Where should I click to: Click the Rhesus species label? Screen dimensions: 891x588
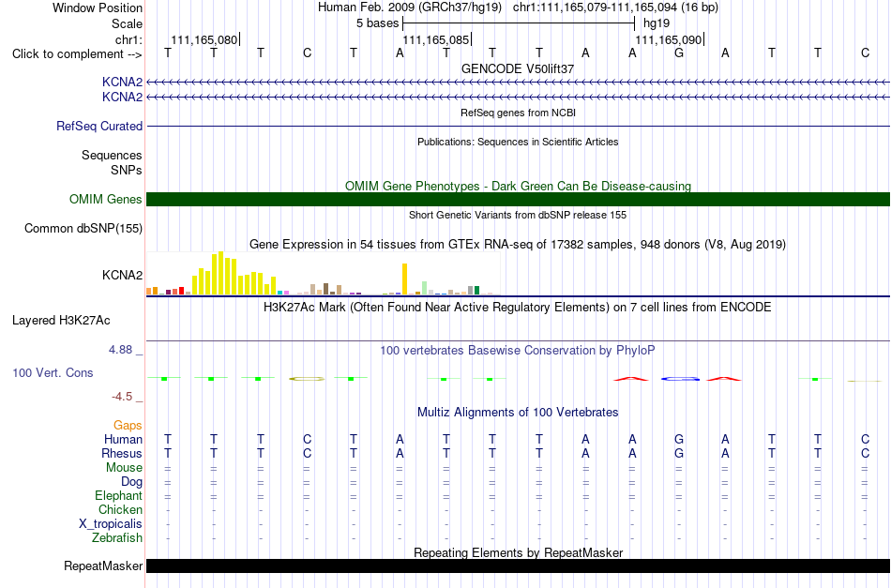point(122,454)
